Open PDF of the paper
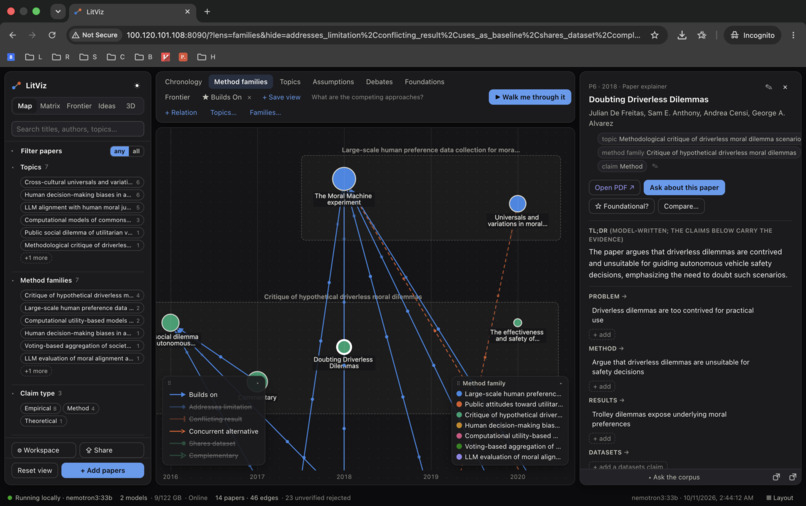 click(614, 188)
